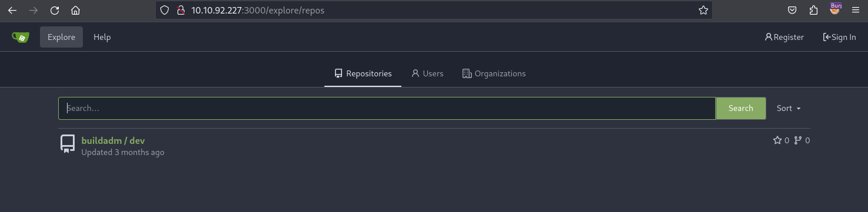This screenshot has width=868, height=212.
Task: Bookmark this page with the star icon
Action: (703, 10)
